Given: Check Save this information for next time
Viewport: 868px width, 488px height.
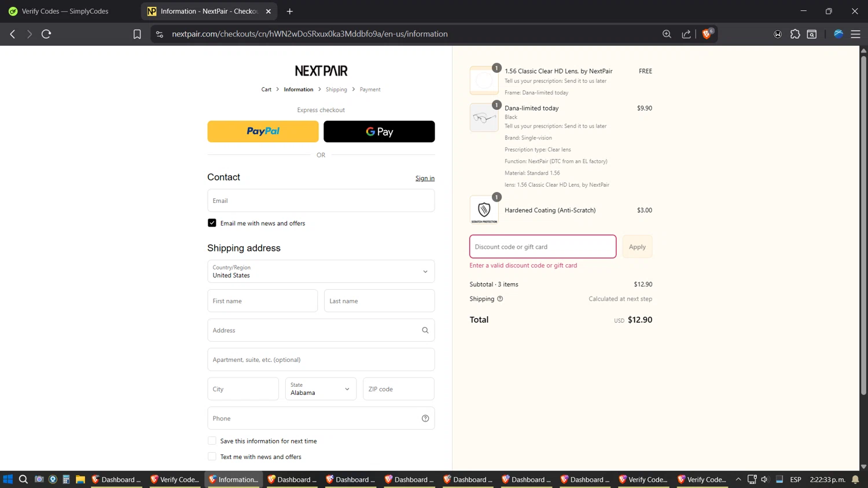Looking at the screenshot, I should click(212, 441).
